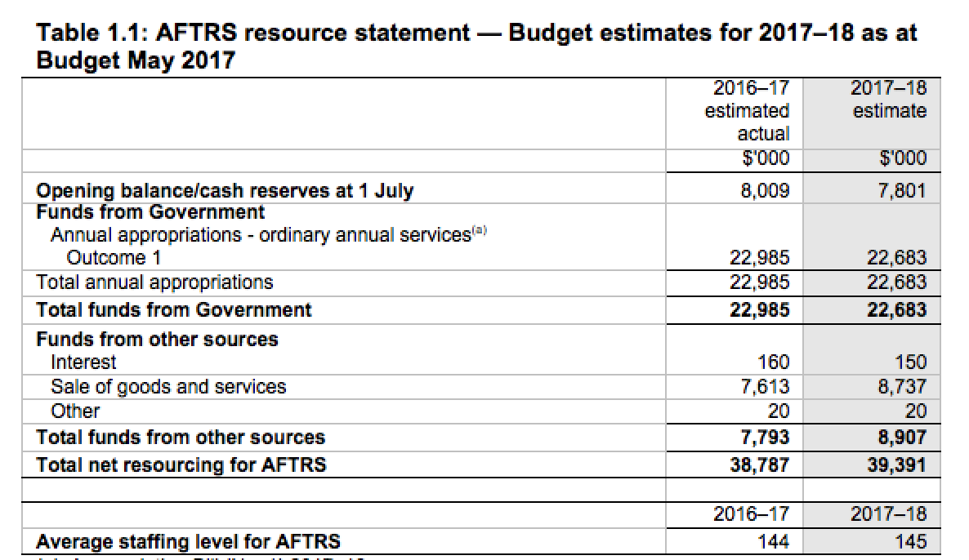Click 'Average staffing level for AFTRS' row label
Screen dimensions: 969x560
click(x=189, y=542)
